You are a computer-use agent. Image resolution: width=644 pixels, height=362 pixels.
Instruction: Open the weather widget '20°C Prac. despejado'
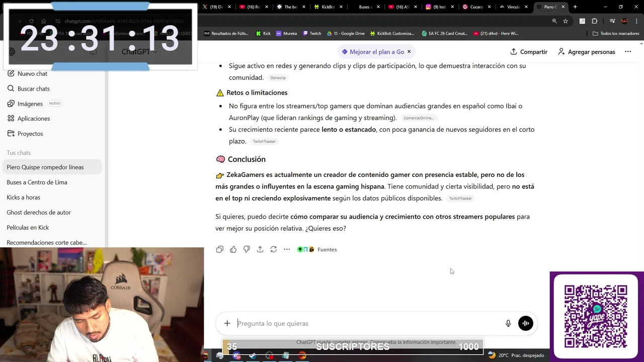[516, 355]
